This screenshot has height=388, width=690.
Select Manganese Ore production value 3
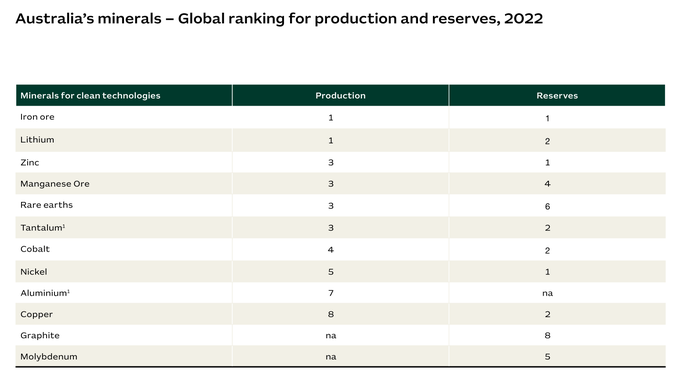[330, 184]
